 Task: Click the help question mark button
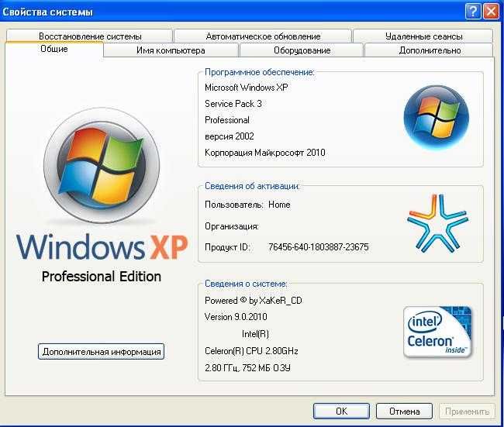473,12
